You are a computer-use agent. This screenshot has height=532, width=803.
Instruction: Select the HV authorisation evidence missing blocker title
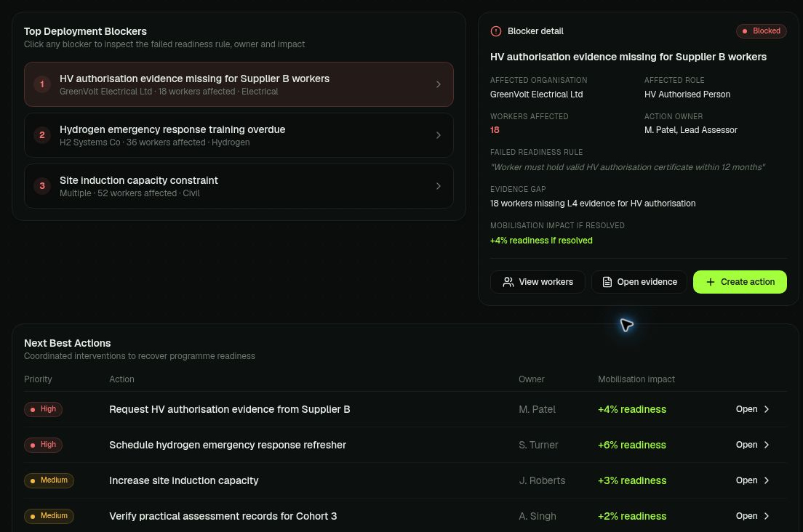[195, 78]
